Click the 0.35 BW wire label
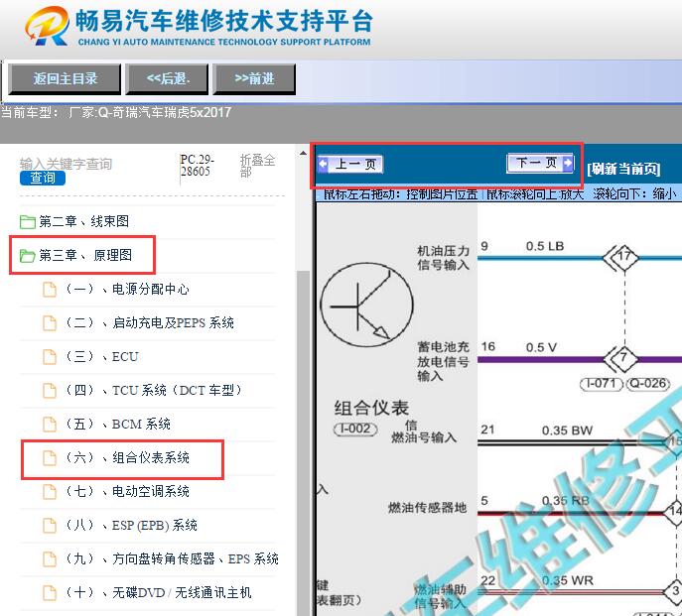 567,431
